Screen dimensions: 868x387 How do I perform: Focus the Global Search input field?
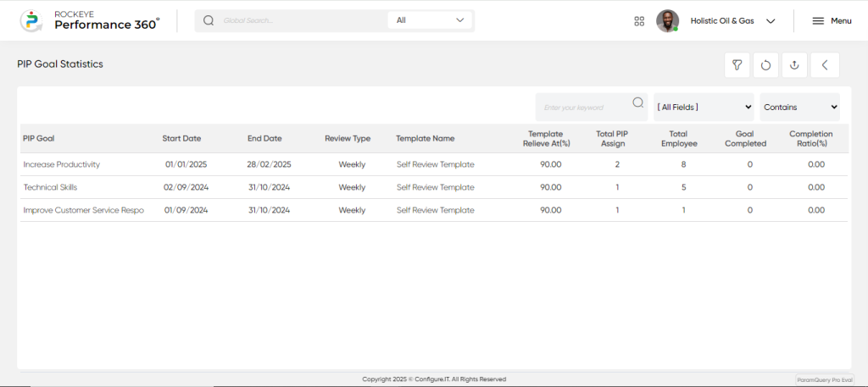point(303,20)
